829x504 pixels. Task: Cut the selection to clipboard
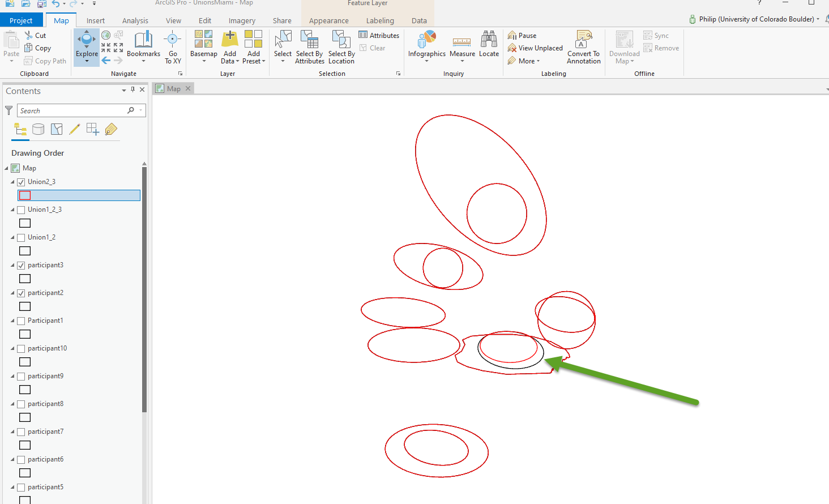coord(35,35)
